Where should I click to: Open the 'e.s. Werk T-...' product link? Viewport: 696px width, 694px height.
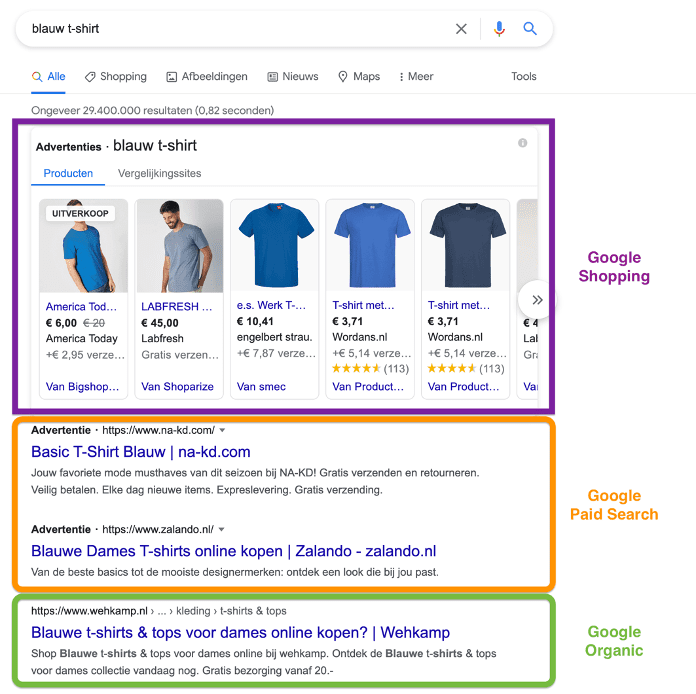click(x=271, y=305)
